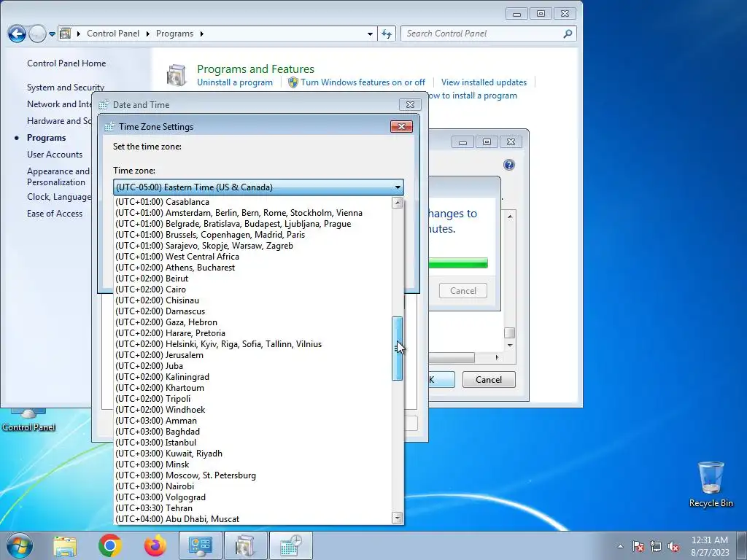
Task: Select (UTC+02:00) Athens, Bucharest
Action: pyautogui.click(x=252, y=268)
